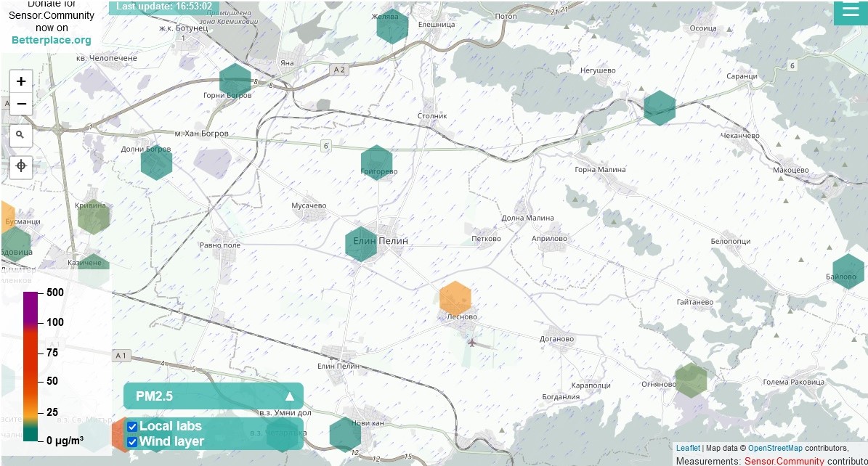Screen dimensions: 868x466
Task: Open the Leaflet attribution link
Action: [x=688, y=449]
